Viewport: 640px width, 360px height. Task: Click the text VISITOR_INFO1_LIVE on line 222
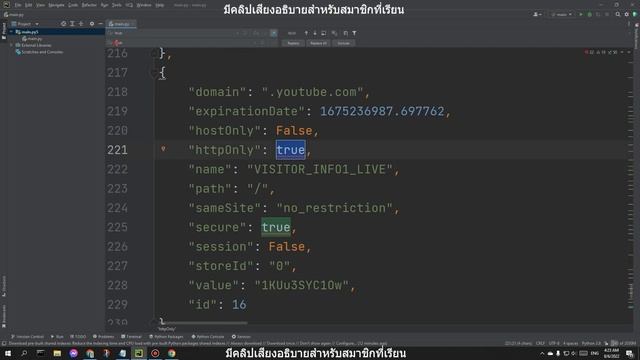320,169
